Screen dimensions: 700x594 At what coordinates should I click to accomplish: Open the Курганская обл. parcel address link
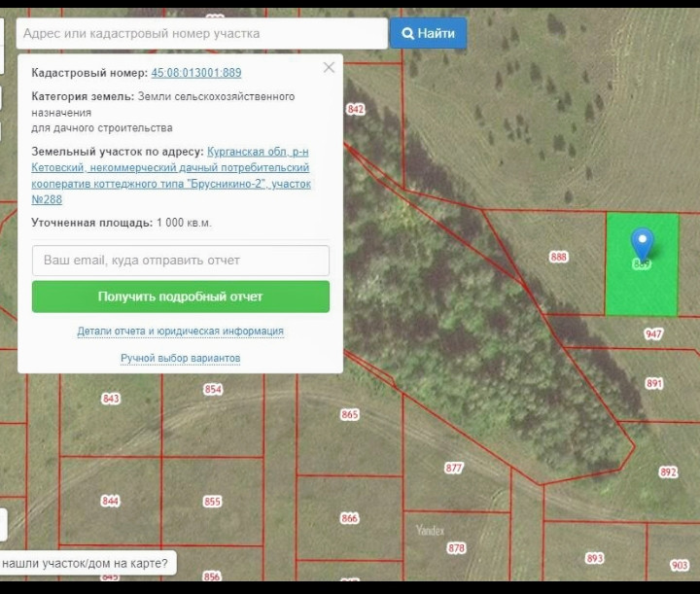click(x=171, y=176)
